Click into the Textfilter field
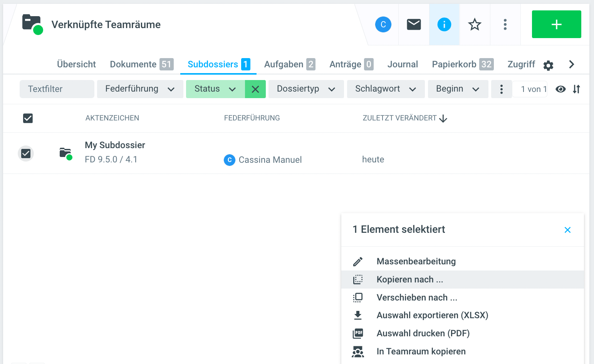Screen dimensions: 594x364 tap(57, 89)
